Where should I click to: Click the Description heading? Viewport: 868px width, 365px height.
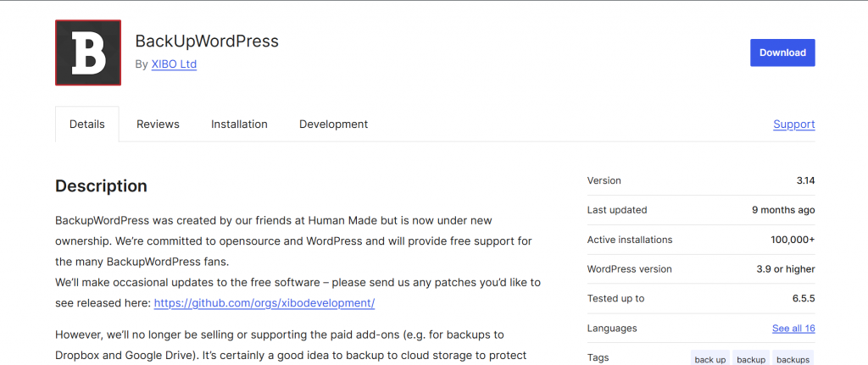102,185
